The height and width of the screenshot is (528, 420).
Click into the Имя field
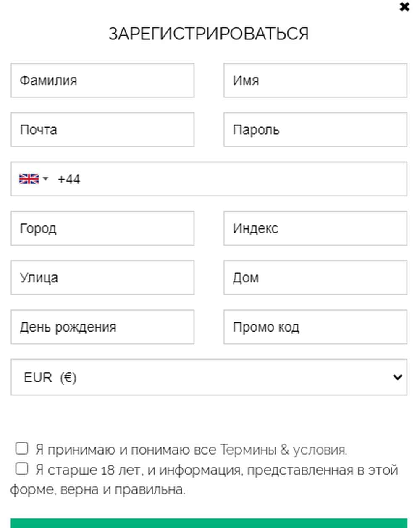click(x=315, y=80)
